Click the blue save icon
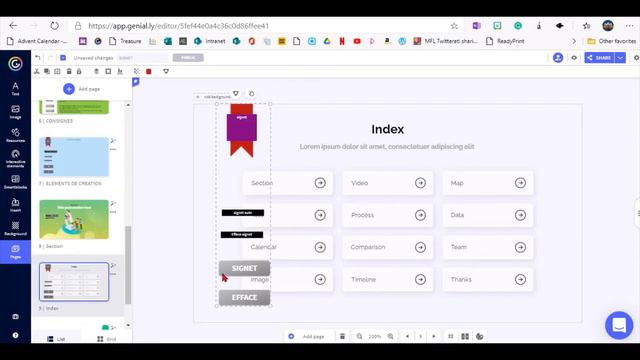The width and height of the screenshot is (640, 360). click(63, 58)
